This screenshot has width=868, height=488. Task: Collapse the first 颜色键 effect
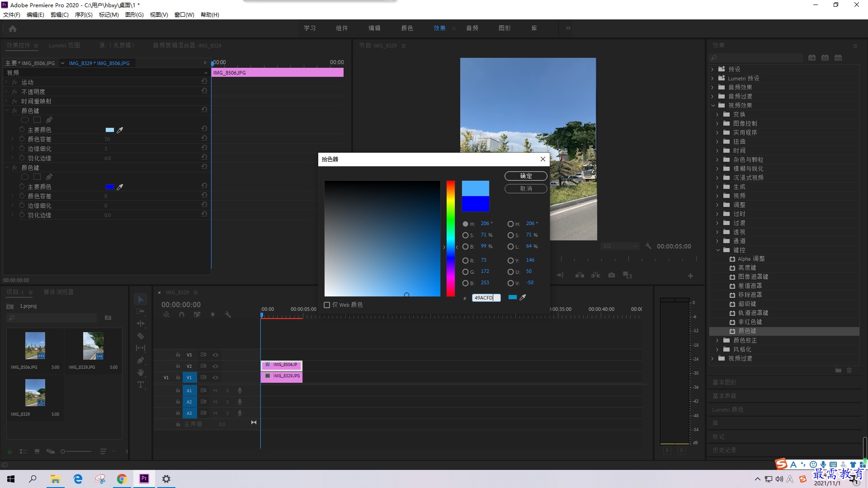pos(7,110)
